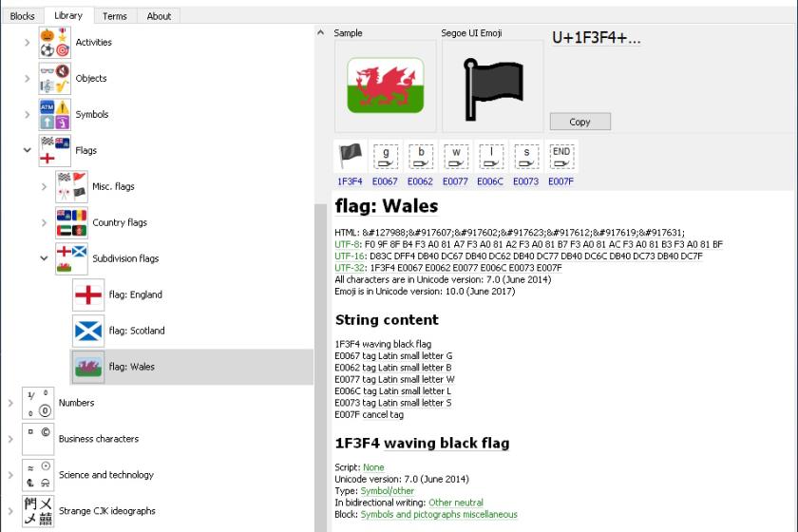Expand the Country flags node

(x=44, y=223)
